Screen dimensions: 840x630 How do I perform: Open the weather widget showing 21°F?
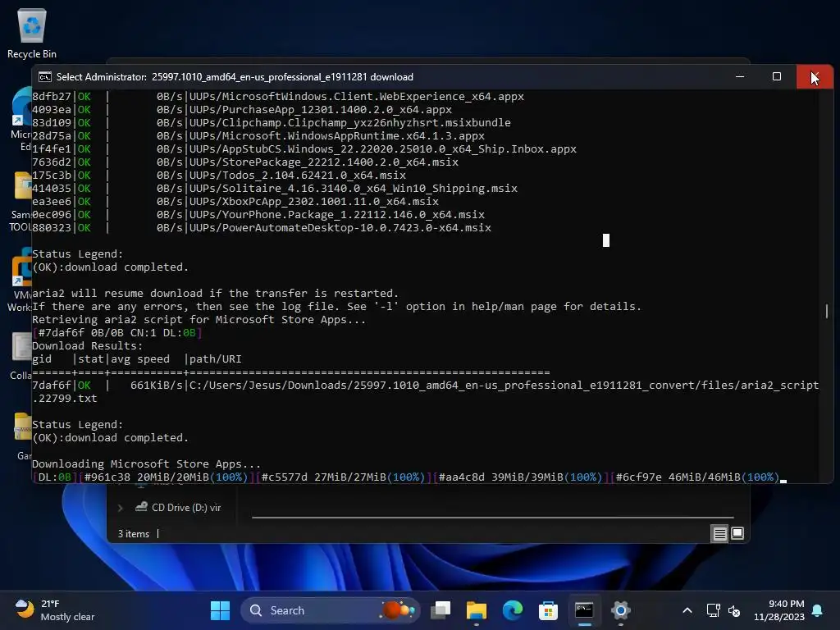pyautogui.click(x=53, y=610)
